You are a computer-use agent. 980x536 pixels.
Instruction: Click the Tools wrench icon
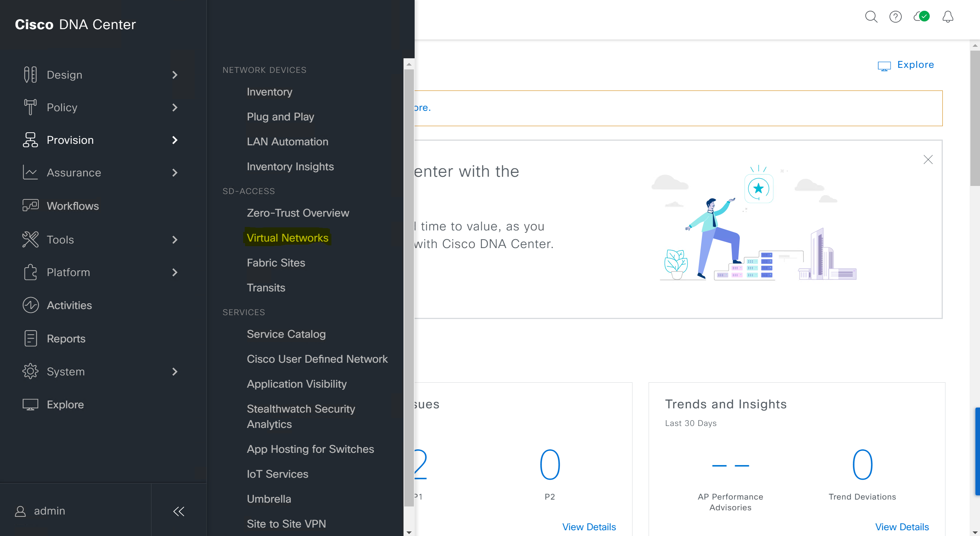click(30, 239)
